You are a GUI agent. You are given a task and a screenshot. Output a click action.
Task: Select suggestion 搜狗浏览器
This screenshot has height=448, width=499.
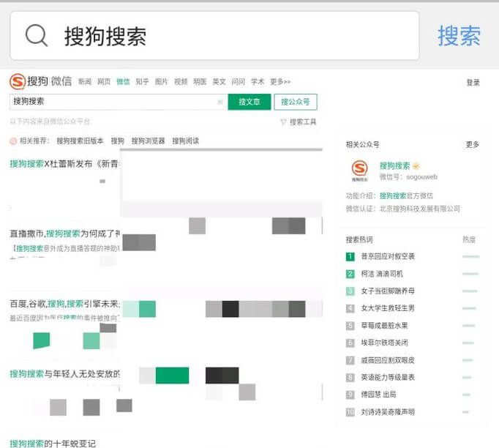click(x=149, y=141)
